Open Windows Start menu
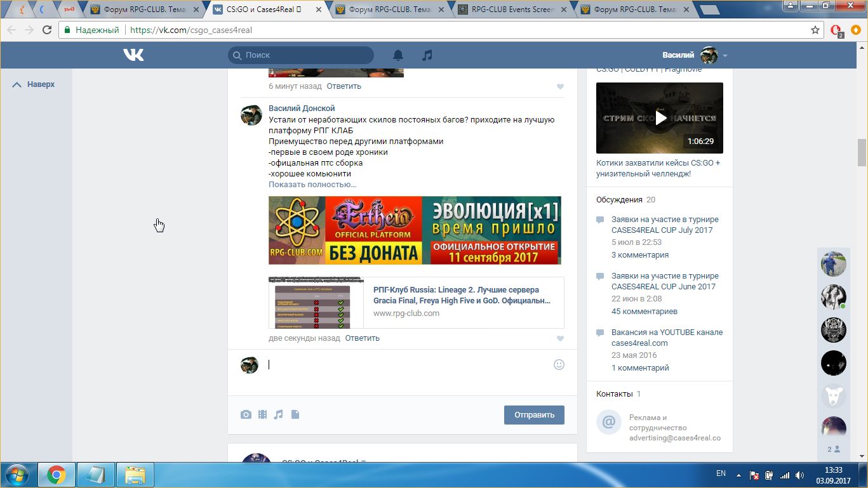 pyautogui.click(x=17, y=475)
